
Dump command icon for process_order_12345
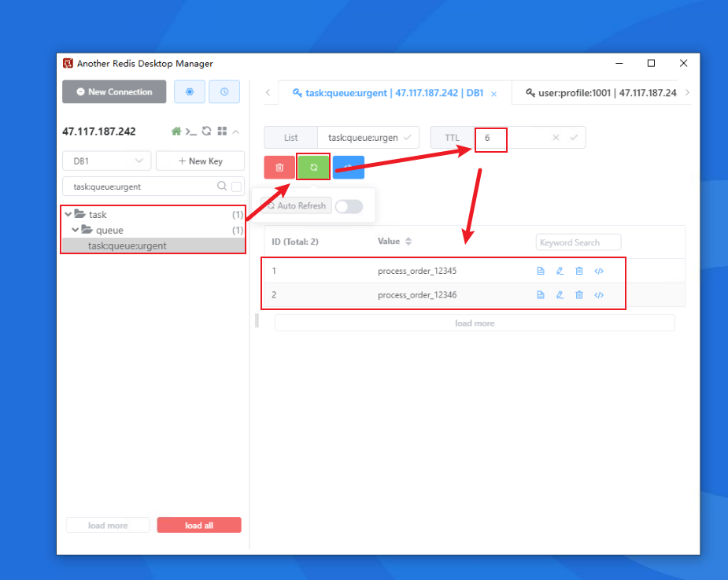(x=599, y=271)
